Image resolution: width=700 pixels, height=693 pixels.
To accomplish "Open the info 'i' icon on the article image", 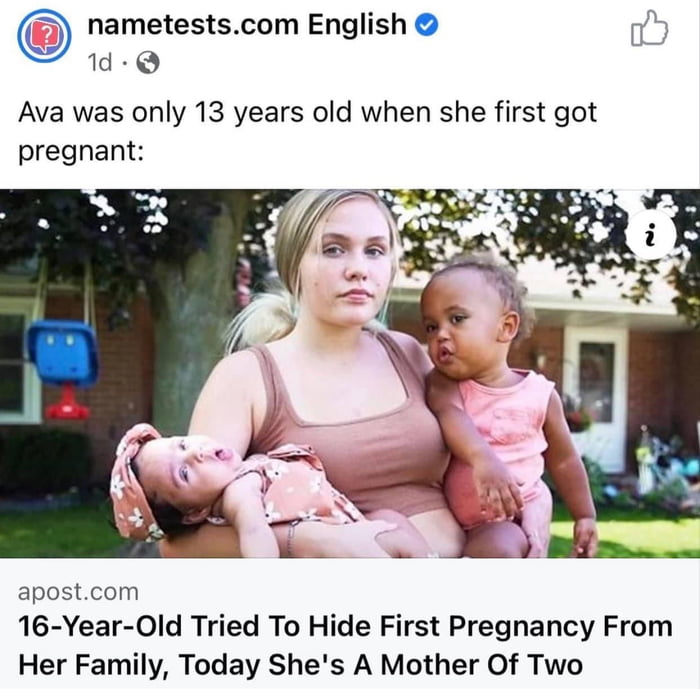I will coord(650,235).
